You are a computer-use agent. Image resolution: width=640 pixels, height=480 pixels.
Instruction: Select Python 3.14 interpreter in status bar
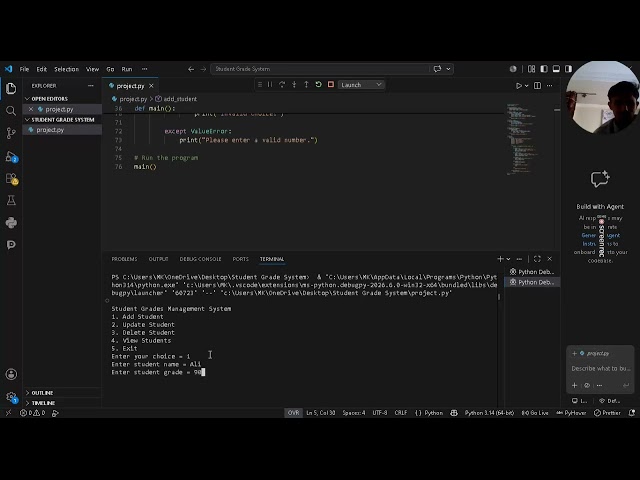click(x=489, y=413)
